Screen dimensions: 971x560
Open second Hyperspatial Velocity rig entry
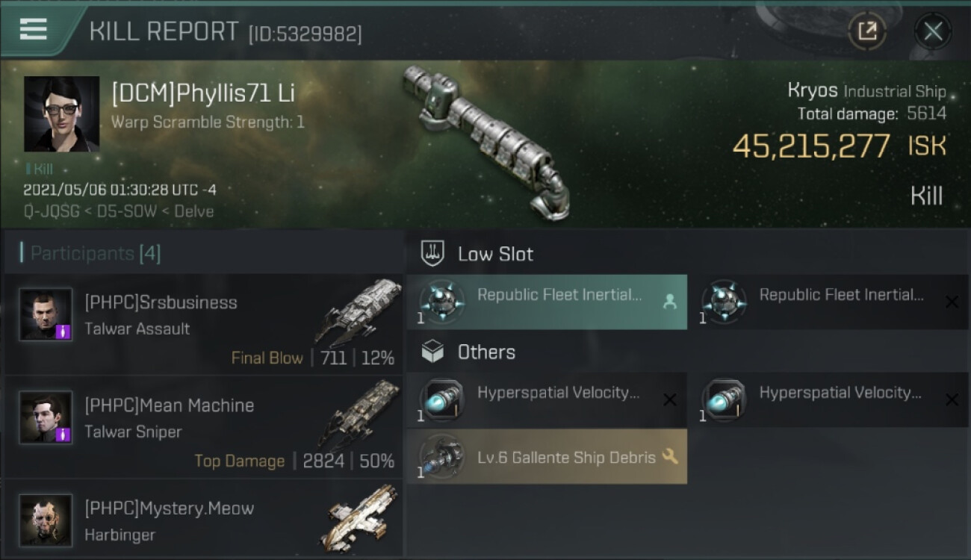[828, 399]
